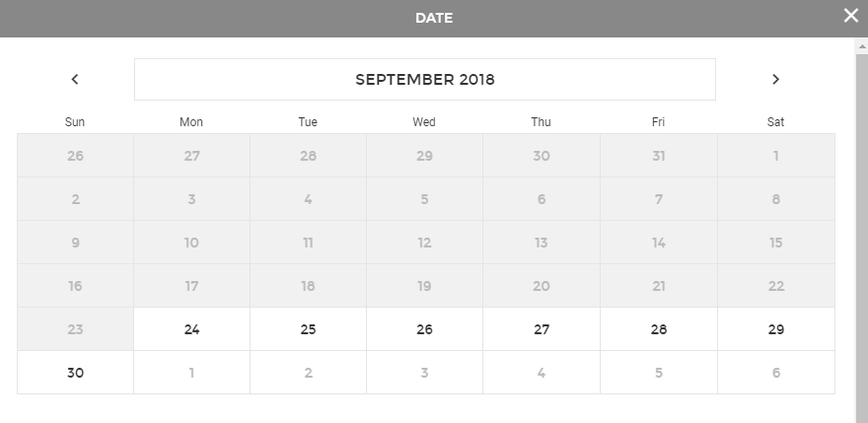Open the September 2018 month selector
The width and height of the screenshot is (868, 423).
pyautogui.click(x=424, y=79)
